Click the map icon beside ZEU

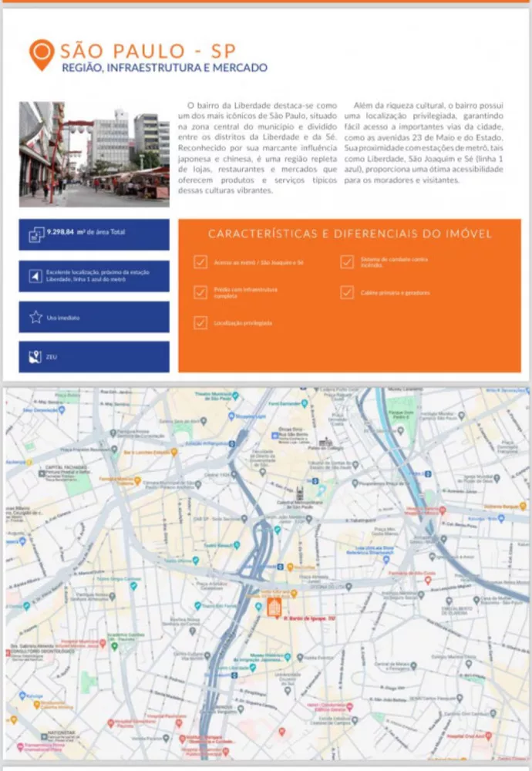click(x=35, y=357)
